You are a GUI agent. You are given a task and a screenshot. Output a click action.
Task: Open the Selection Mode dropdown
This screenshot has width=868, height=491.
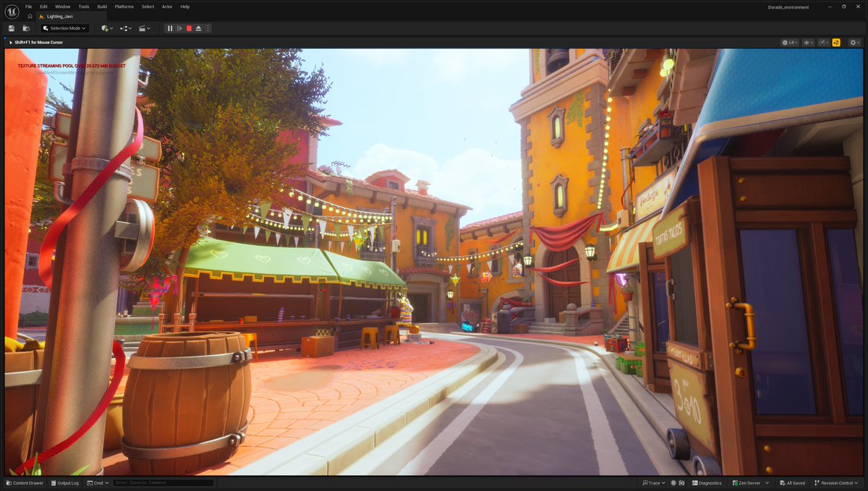[x=64, y=28]
